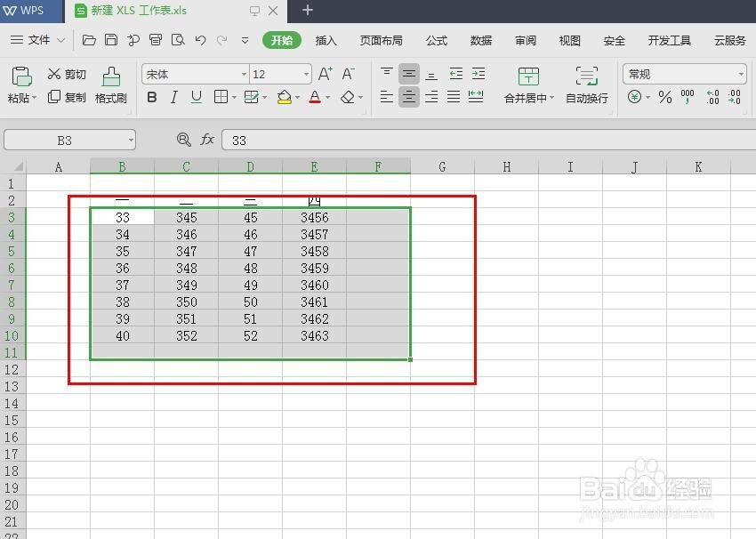Select column G header
This screenshot has height=539, width=756.
coord(442,167)
